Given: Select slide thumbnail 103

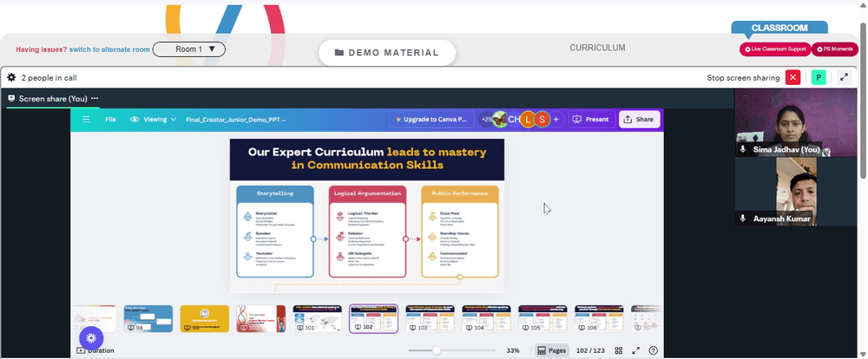Looking at the screenshot, I should [431, 318].
